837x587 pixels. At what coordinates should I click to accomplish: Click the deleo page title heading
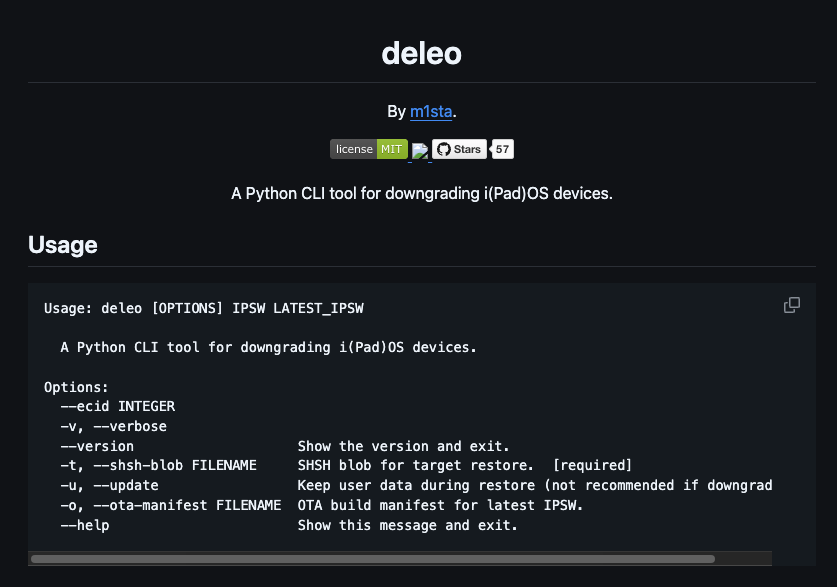pos(421,53)
